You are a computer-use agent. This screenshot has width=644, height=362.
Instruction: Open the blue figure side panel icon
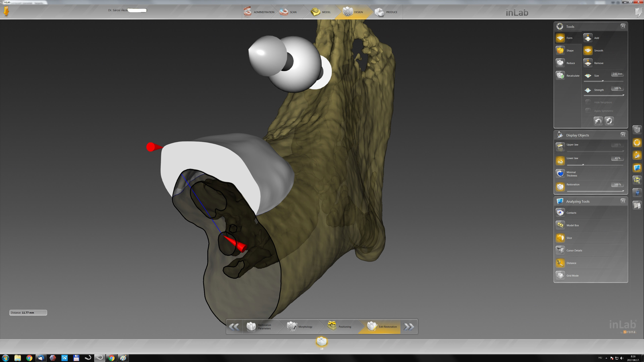(x=637, y=193)
